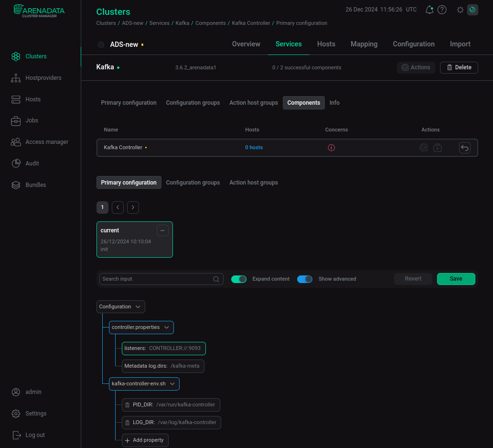The width and height of the screenshot is (493, 448).
Task: Open notifications bell icon
Action: coord(429,10)
